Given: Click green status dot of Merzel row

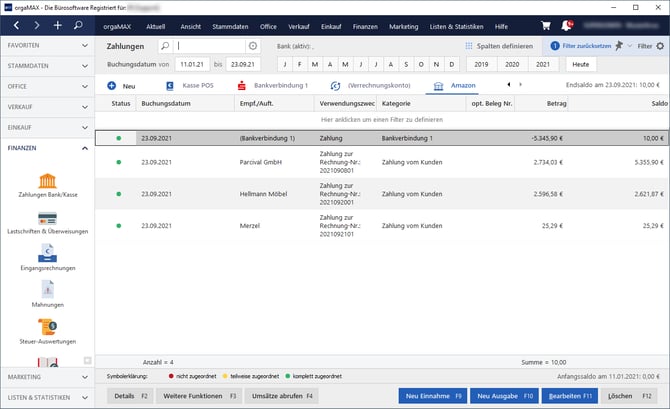Looking at the screenshot, I should click(x=119, y=226).
